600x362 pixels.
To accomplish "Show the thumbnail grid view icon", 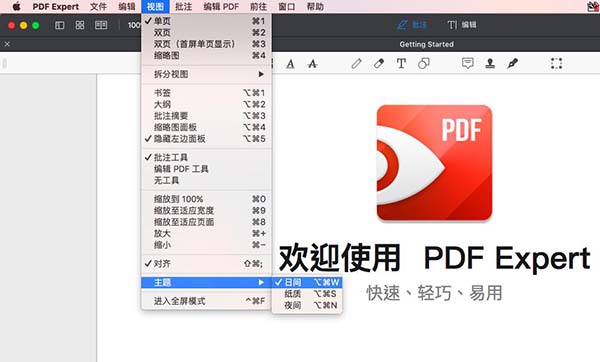I will (80, 25).
